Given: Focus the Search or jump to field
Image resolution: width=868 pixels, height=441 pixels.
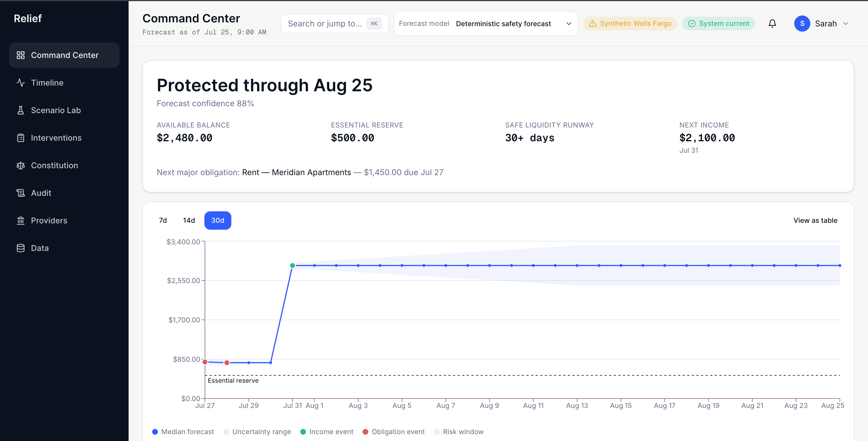Looking at the screenshot, I should pyautogui.click(x=335, y=24).
